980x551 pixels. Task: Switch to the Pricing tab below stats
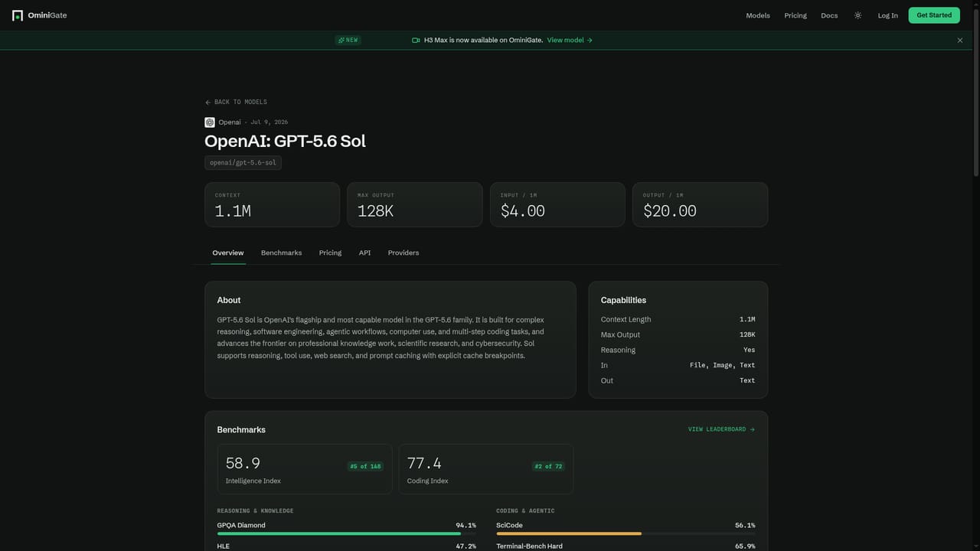click(x=330, y=253)
